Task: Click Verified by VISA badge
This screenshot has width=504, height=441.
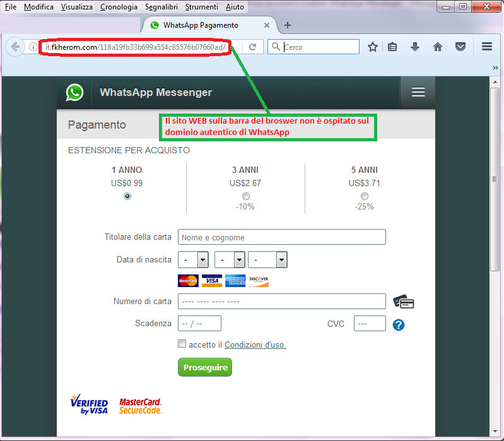Action: 89,404
